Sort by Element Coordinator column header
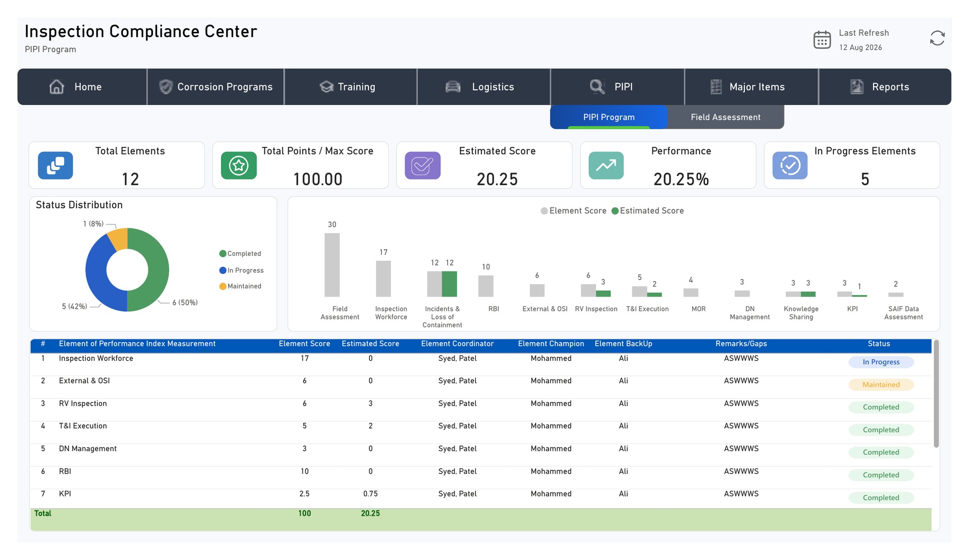969x560 pixels. pyautogui.click(x=457, y=344)
